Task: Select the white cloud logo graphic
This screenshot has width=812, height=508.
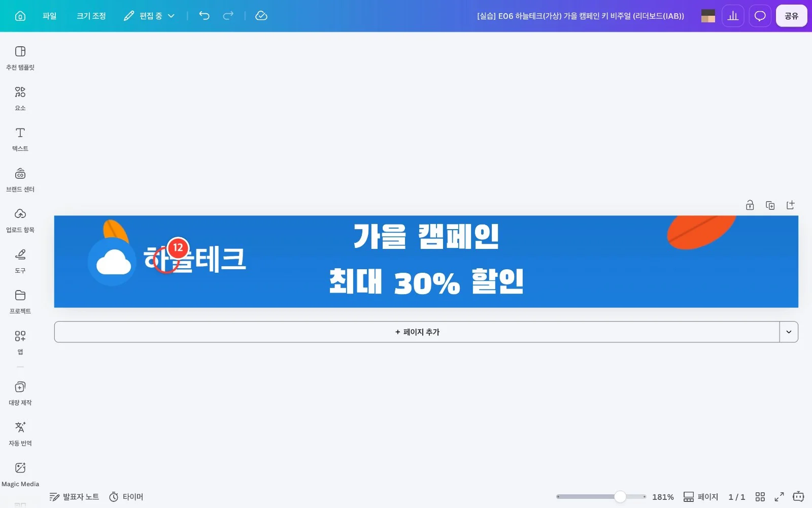Action: pos(113,262)
